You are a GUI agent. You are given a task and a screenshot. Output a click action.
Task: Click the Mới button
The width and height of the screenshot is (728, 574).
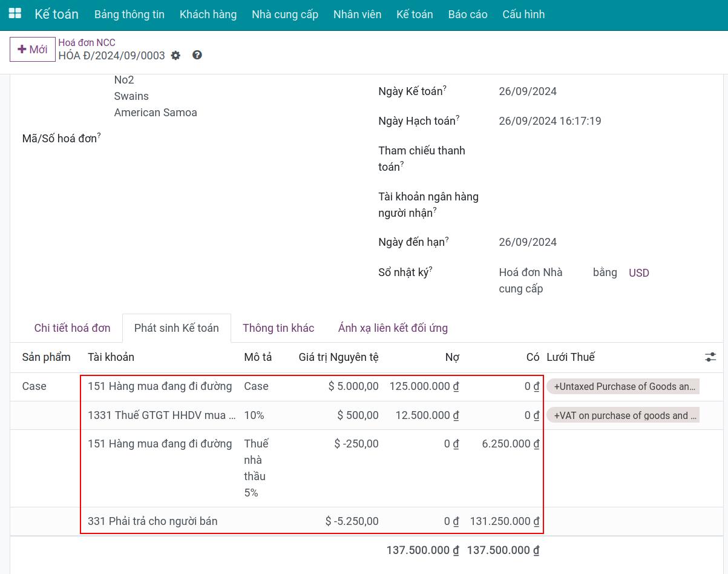pos(33,49)
